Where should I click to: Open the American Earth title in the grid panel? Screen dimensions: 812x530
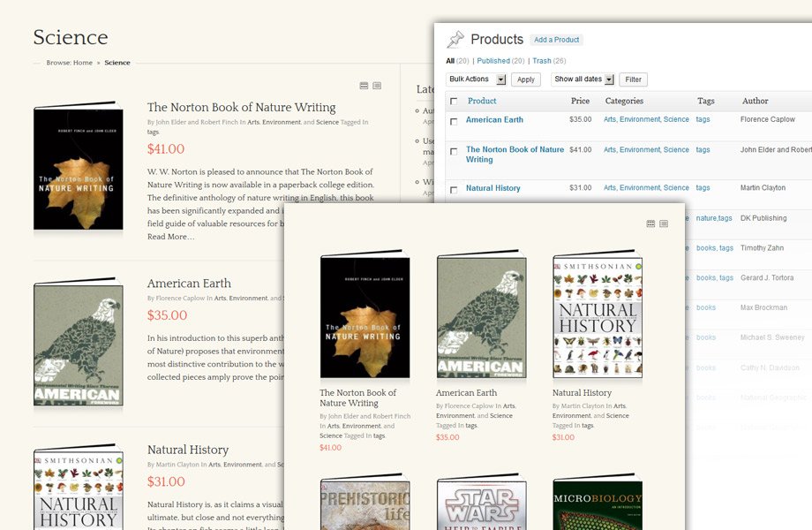(x=466, y=393)
